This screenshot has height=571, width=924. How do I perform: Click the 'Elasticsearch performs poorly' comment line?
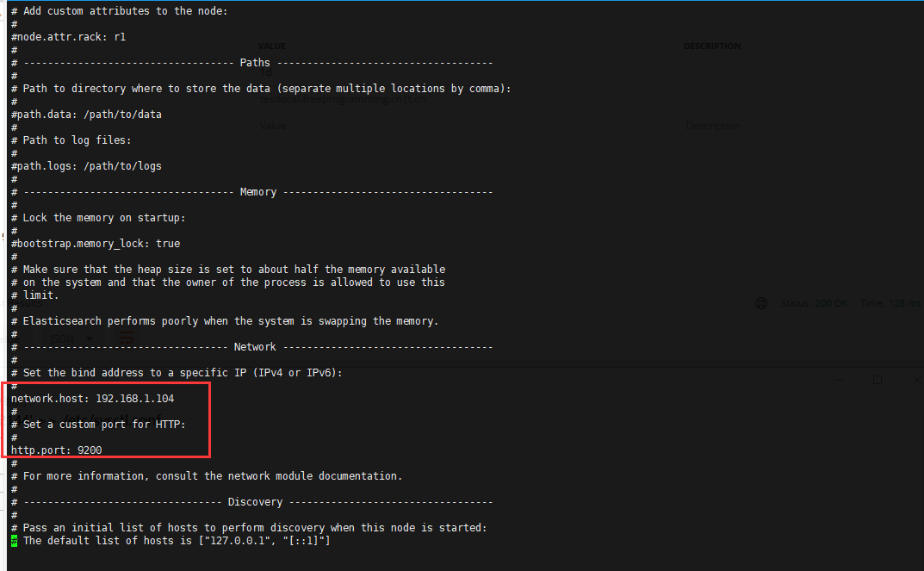tap(225, 321)
